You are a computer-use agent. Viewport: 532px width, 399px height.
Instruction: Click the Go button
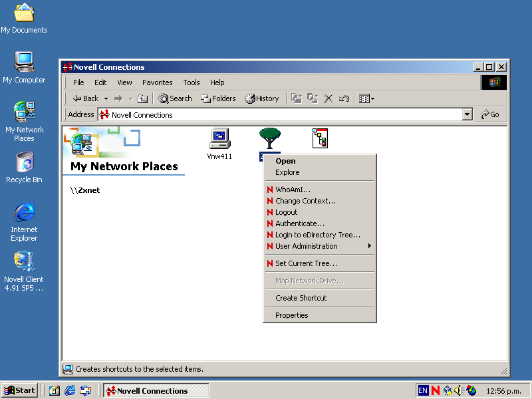(490, 114)
